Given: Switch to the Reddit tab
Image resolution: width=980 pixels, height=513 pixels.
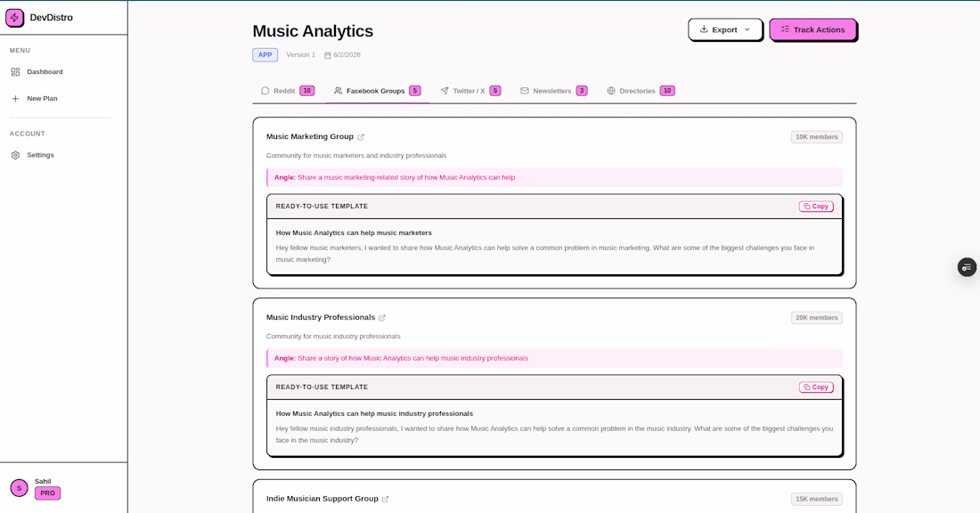Looking at the screenshot, I should 288,91.
